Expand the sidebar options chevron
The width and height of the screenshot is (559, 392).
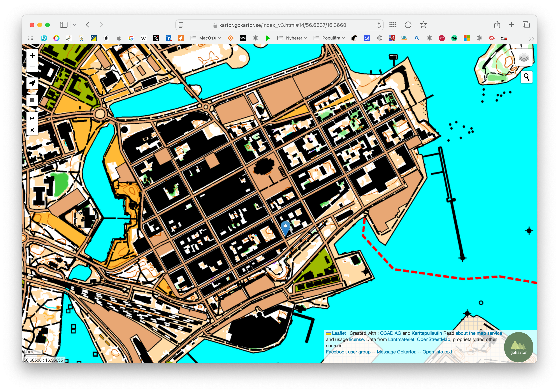tap(75, 25)
